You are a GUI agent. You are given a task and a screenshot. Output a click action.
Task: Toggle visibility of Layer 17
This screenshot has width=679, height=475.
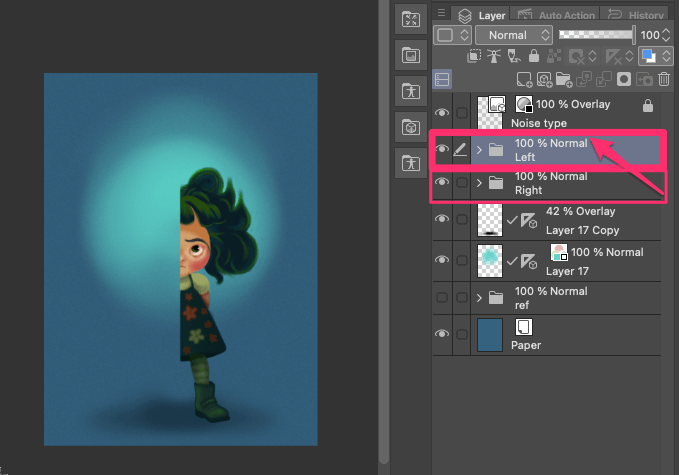(442, 259)
